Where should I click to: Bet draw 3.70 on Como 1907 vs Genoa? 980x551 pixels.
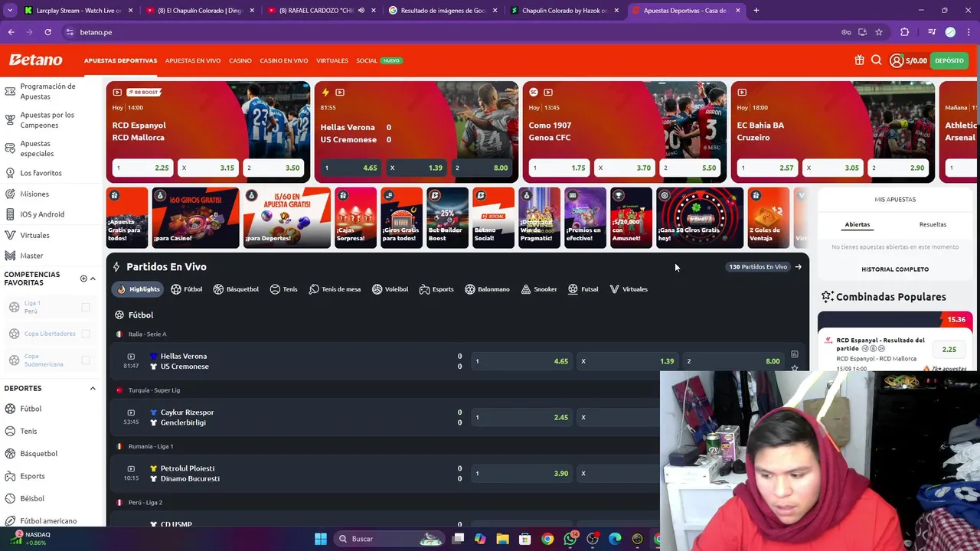point(625,168)
